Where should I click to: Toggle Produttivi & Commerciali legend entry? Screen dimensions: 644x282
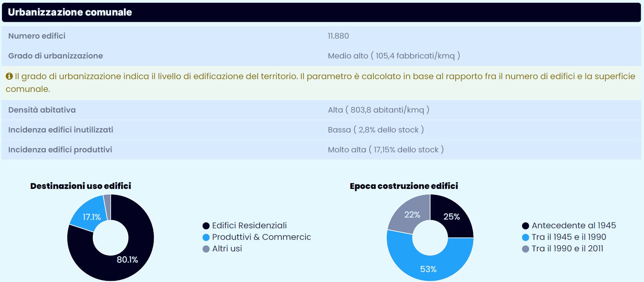[x=261, y=237]
